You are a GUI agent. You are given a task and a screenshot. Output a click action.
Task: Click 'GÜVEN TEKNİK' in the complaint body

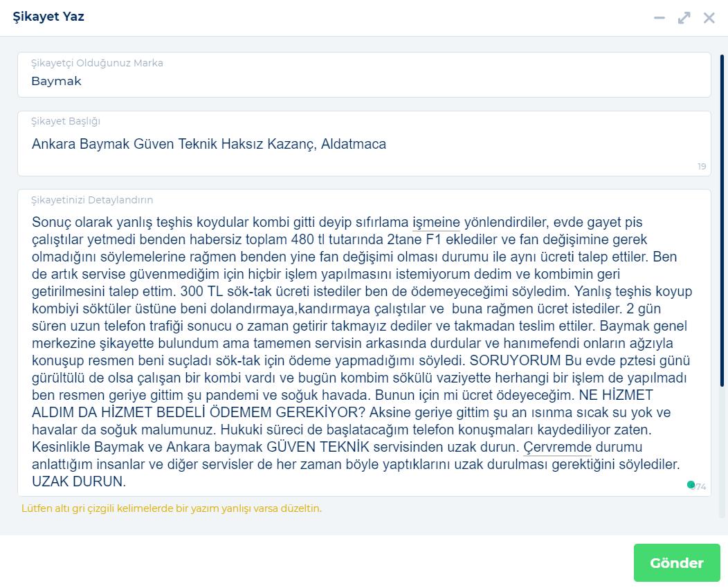pyautogui.click(x=318, y=448)
